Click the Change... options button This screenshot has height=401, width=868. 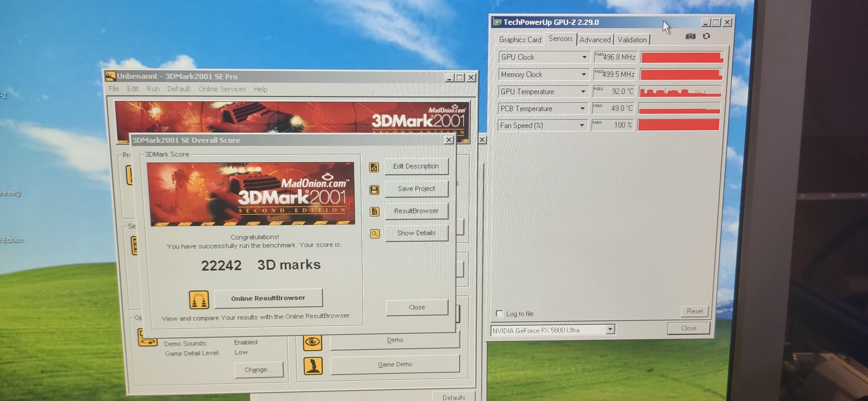click(259, 370)
